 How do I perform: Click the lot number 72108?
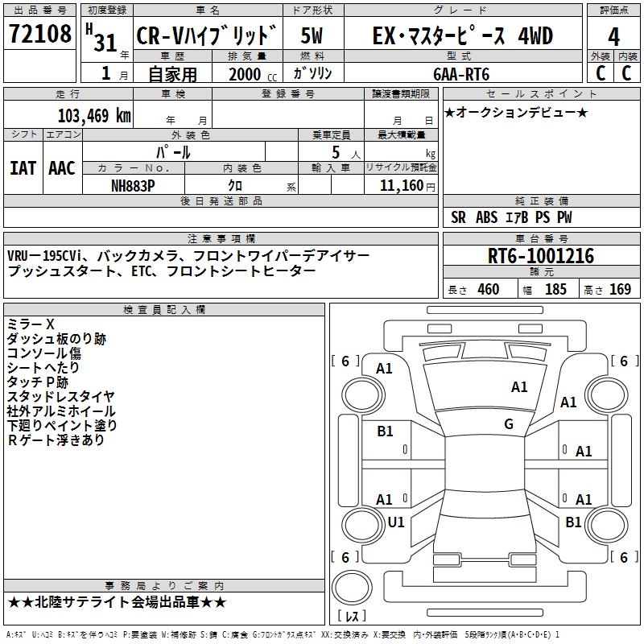[39, 35]
